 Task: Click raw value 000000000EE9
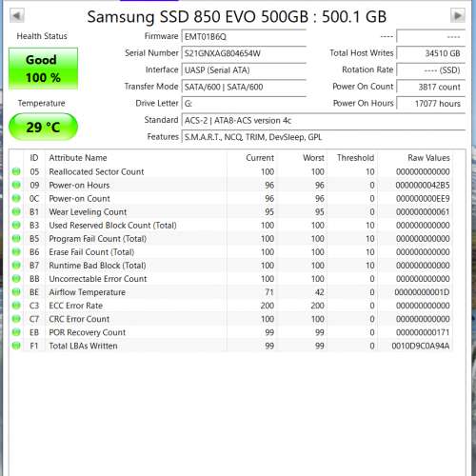click(x=423, y=198)
